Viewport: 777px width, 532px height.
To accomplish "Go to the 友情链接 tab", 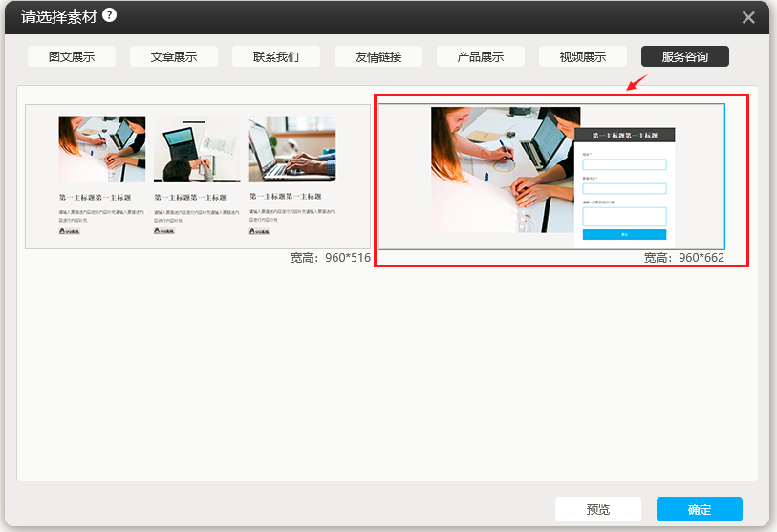I will (378, 56).
